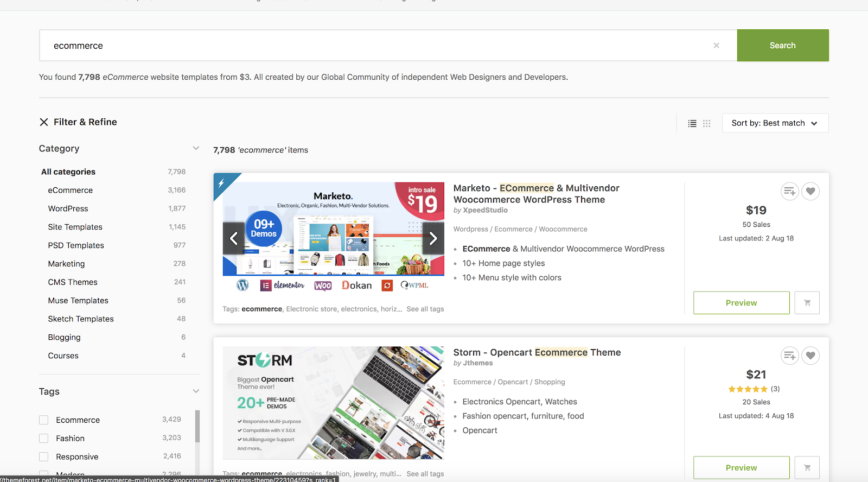The height and width of the screenshot is (482, 868).
Task: Filter by PSD Templates category
Action: [76, 246]
